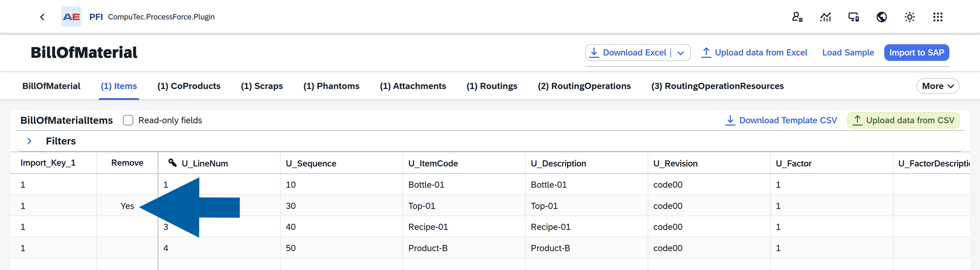
Task: Click Upload data from CSV
Action: pyautogui.click(x=903, y=120)
